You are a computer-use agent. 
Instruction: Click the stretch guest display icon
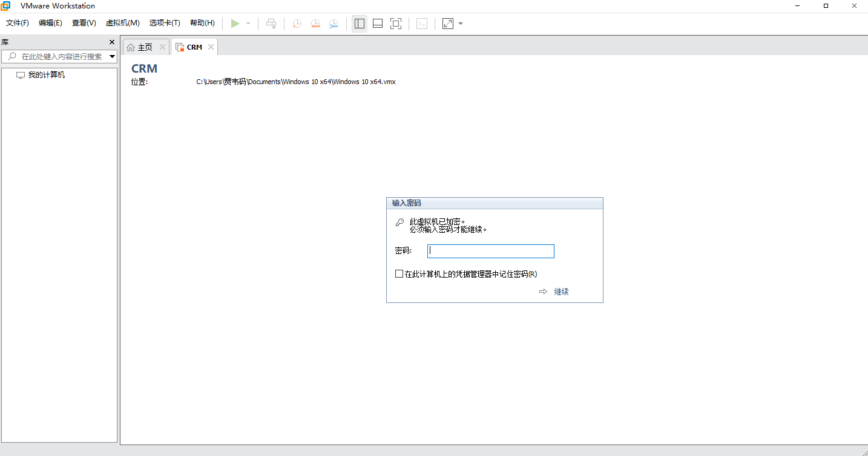coord(448,24)
